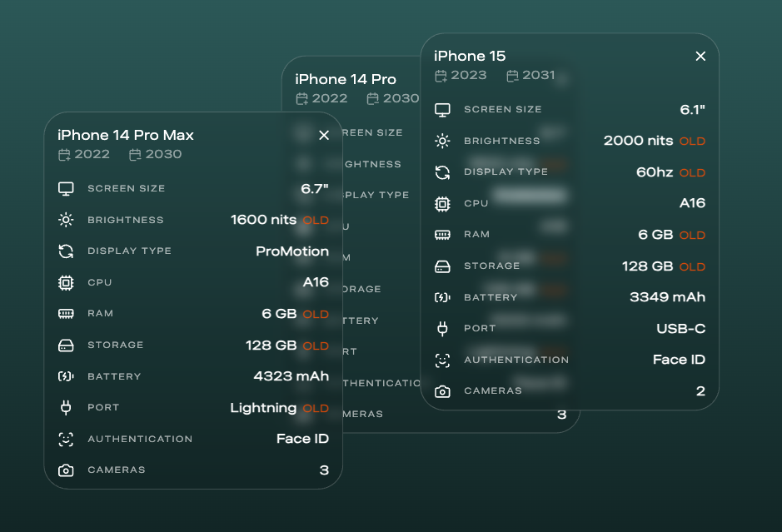Select the iPhone 14 Pro card title
The height and width of the screenshot is (532, 782).
(x=346, y=80)
